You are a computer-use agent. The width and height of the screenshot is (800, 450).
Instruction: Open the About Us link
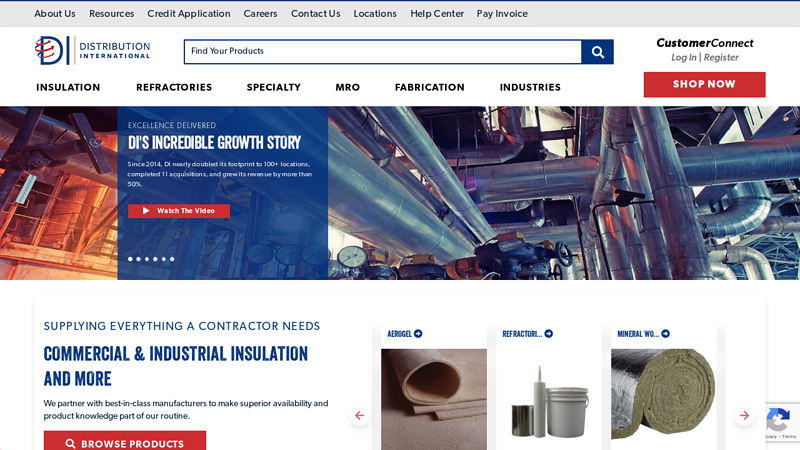tap(55, 14)
